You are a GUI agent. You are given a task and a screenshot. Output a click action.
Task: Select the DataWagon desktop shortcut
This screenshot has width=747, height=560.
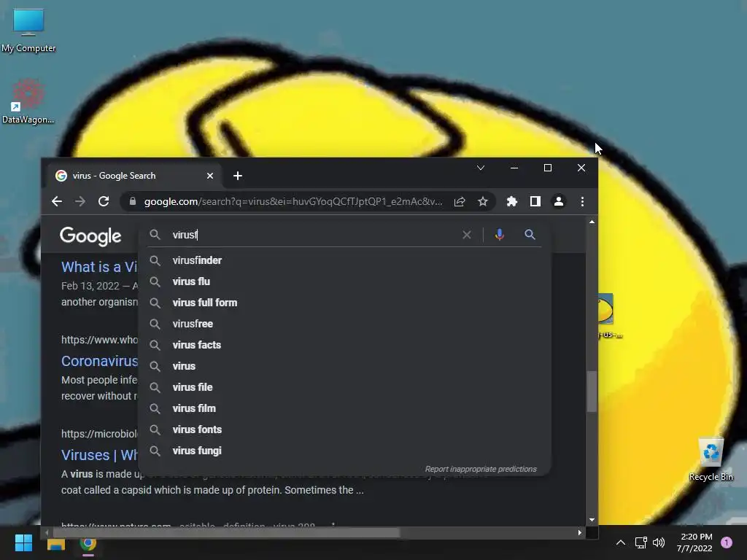point(28,102)
